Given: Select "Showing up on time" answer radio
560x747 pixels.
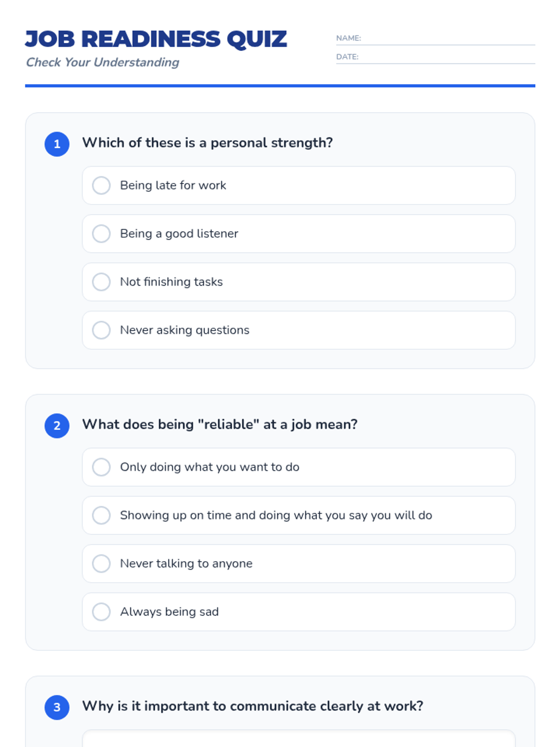Looking at the screenshot, I should pyautogui.click(x=101, y=515).
